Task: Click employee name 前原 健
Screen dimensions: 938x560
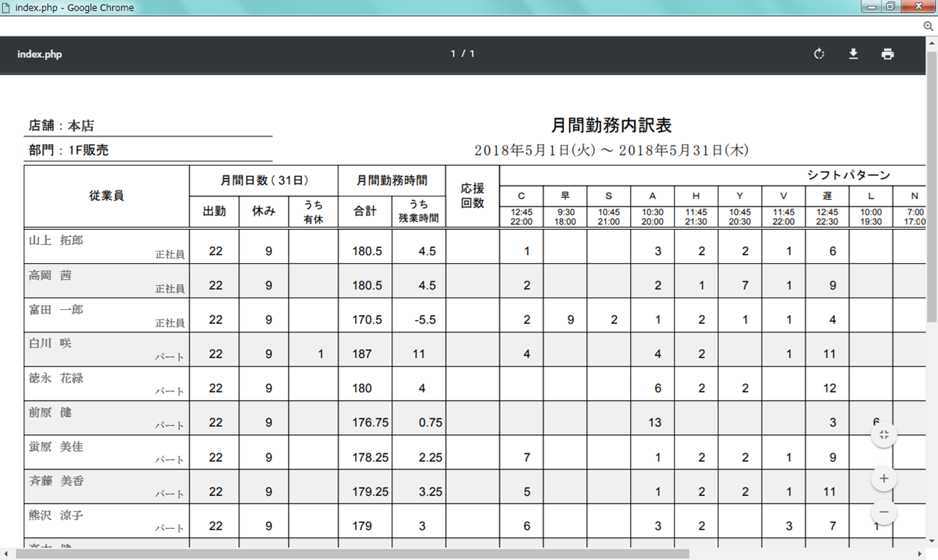Action: click(x=50, y=412)
